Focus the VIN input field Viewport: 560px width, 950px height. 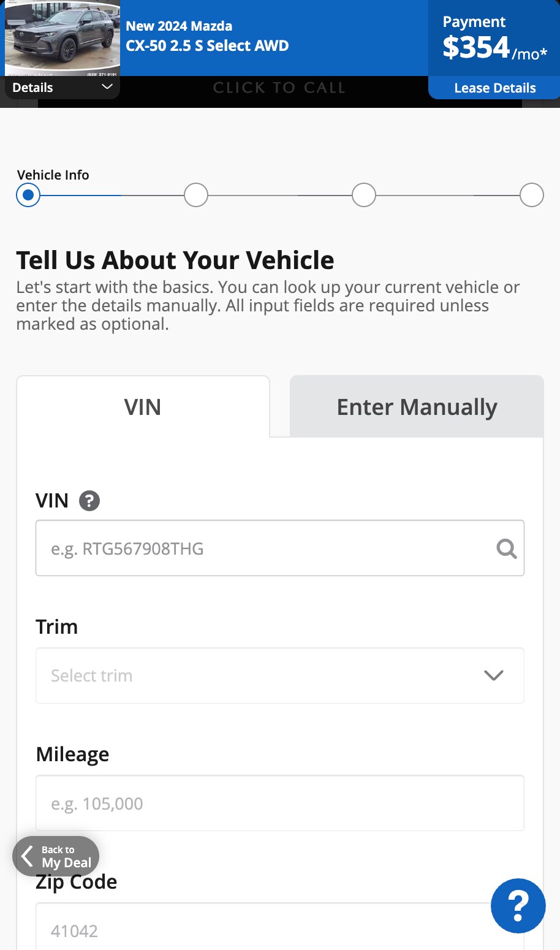pos(280,548)
